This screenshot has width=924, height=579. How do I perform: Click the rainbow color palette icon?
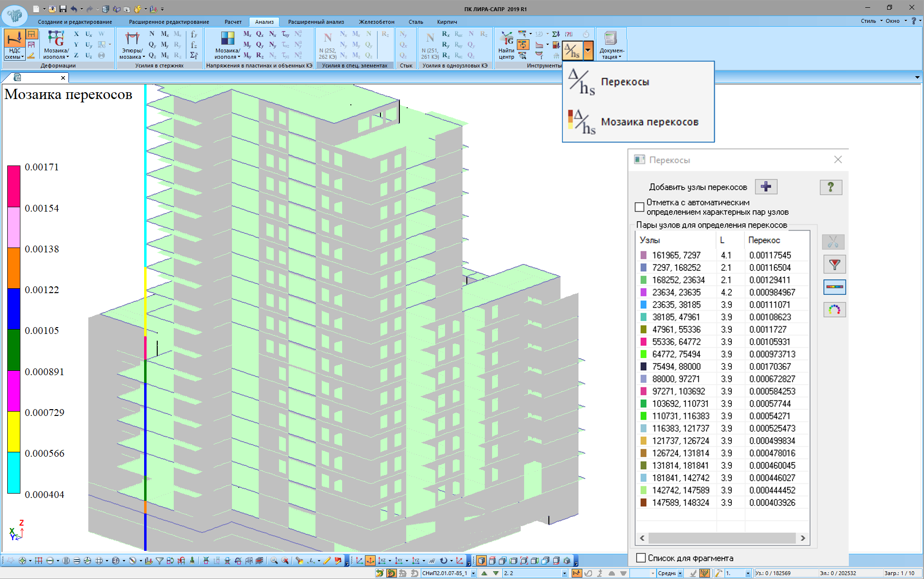(x=834, y=310)
